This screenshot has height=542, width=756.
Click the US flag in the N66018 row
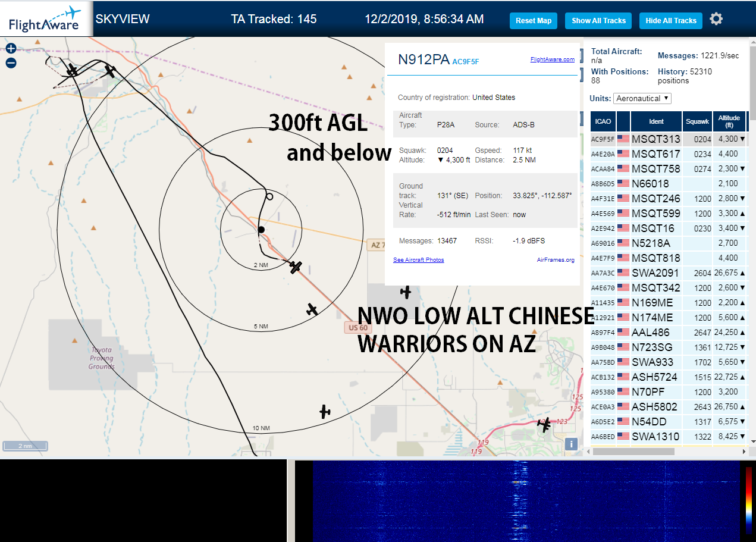(623, 184)
